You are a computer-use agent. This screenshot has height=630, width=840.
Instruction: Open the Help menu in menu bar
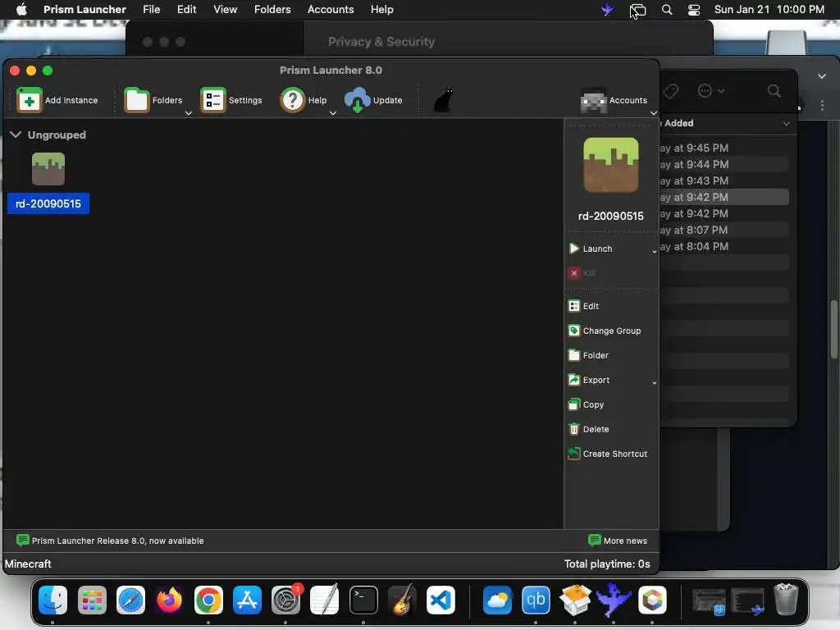[382, 9]
